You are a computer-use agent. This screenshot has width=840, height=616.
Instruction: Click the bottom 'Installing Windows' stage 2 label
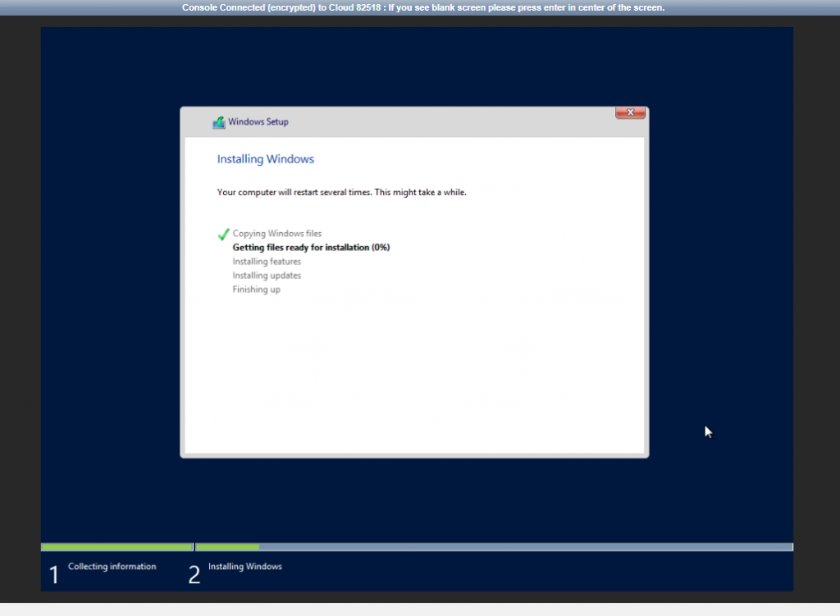click(x=244, y=566)
